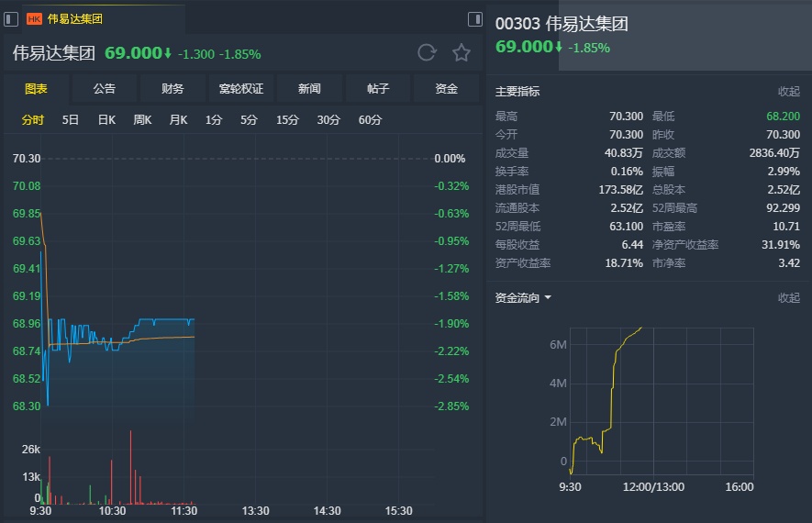The height and width of the screenshot is (523, 812).
Task: Click the 69.000 price in left header
Action: (x=134, y=53)
